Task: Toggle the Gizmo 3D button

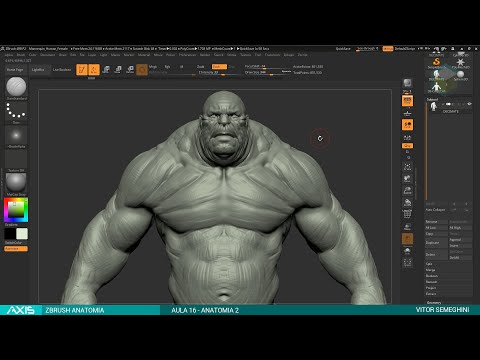Action: (142, 70)
